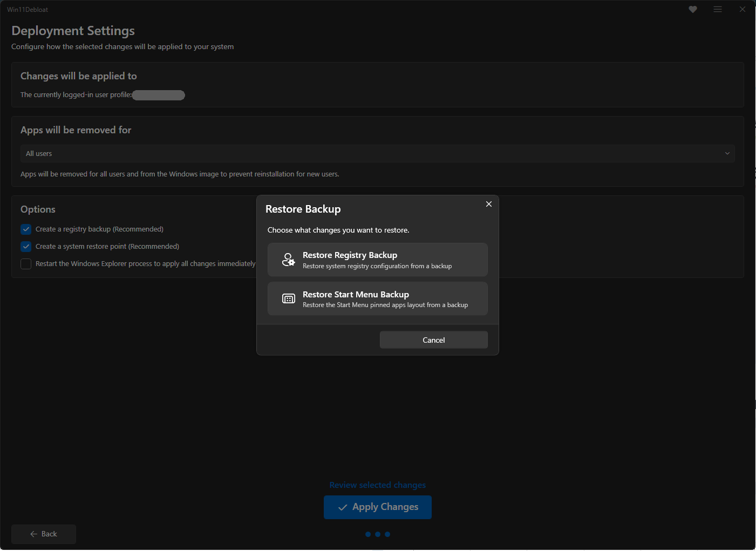756x551 pixels.
Task: Enable Restart the Windows Explorer process checkbox
Action: click(x=26, y=264)
